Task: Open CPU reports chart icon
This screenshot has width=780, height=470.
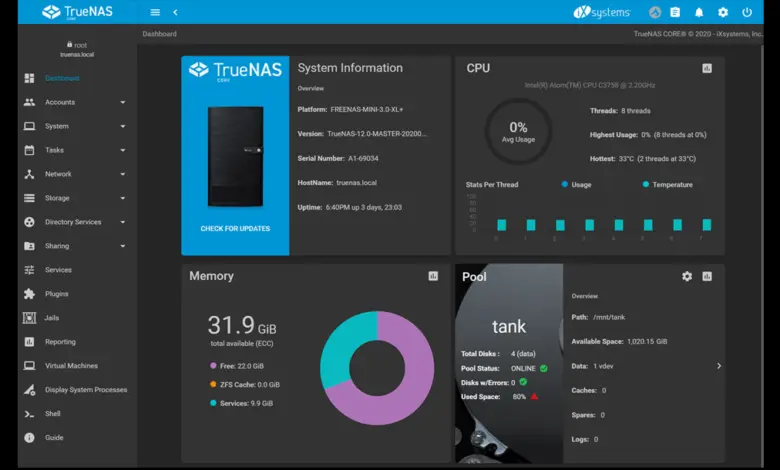Action: [707, 68]
